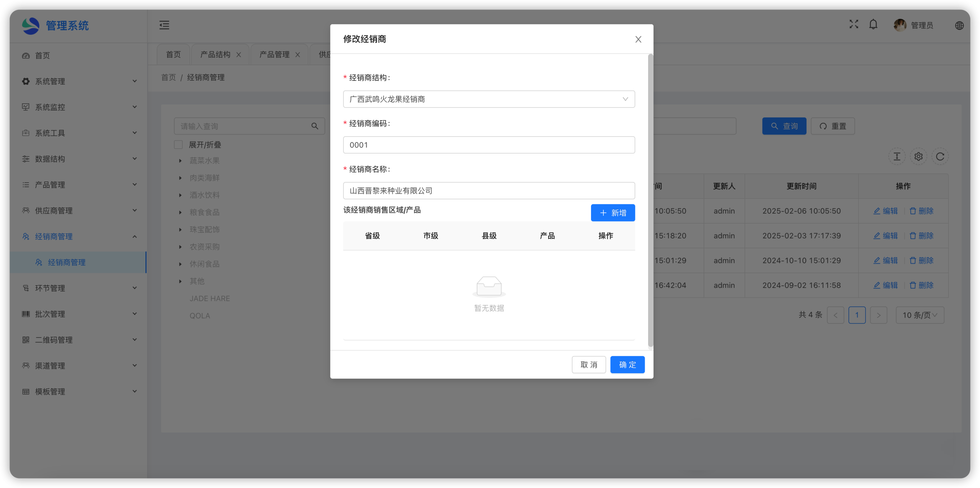Open 首页 in the sidebar menu
The image size is (980, 488).
[42, 55]
